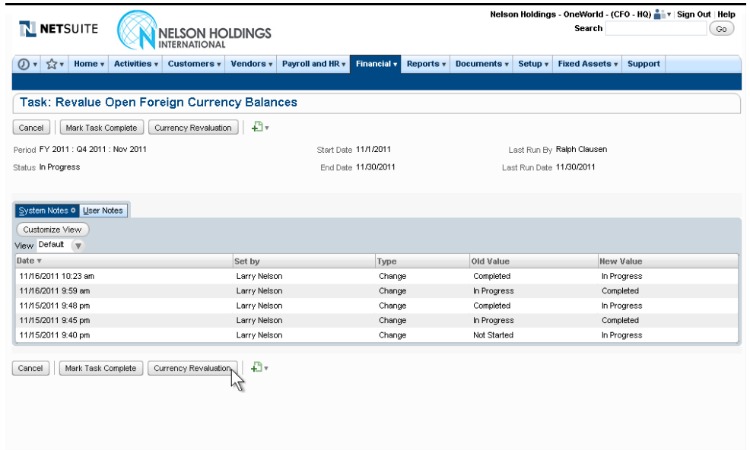The width and height of the screenshot is (750, 450).
Task: Click the Go search button
Action: (x=721, y=29)
